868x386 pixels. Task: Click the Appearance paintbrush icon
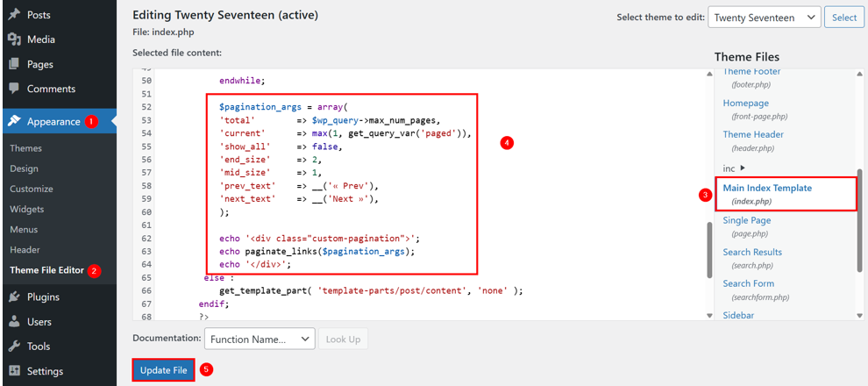(x=15, y=122)
